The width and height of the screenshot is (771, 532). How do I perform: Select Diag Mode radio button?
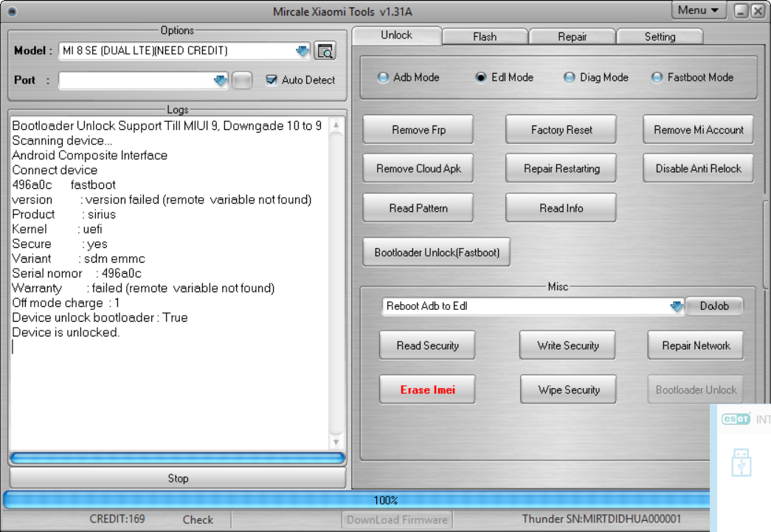click(x=570, y=77)
